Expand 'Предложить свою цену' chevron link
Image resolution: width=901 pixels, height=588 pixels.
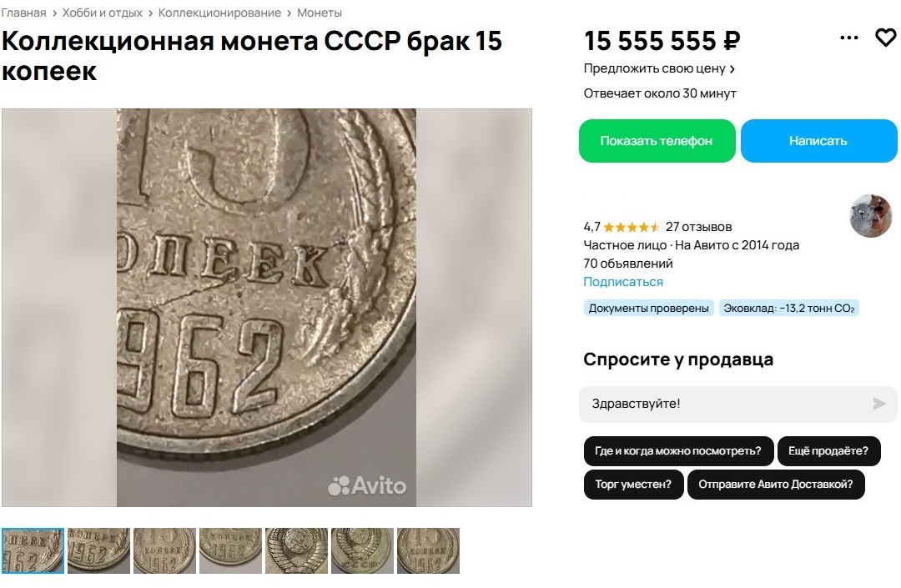659,68
